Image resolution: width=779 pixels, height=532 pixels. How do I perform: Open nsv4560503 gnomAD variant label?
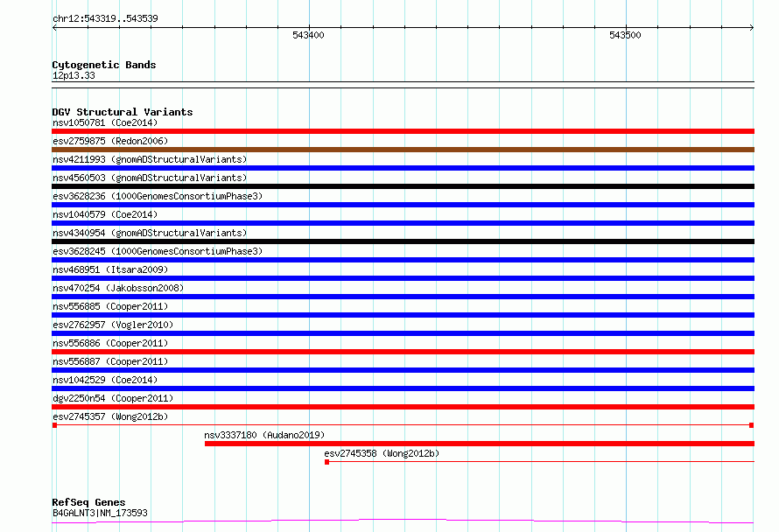(x=150, y=178)
